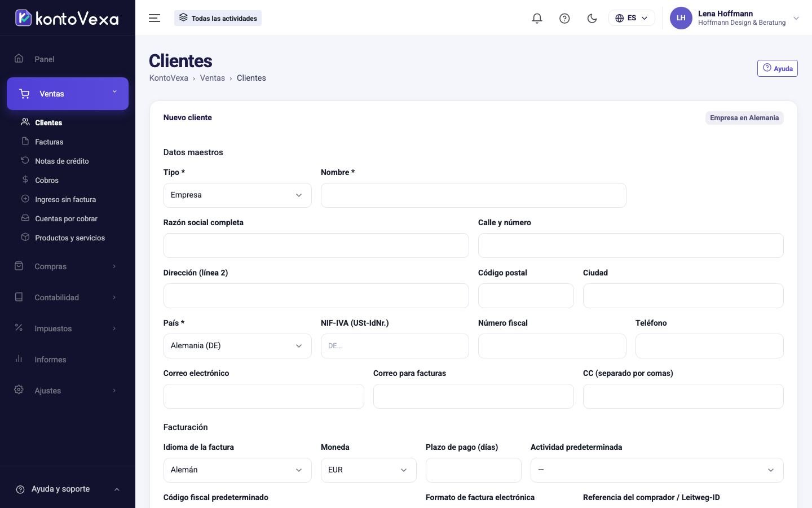Open Todas las actividades filter
The image size is (812, 508).
coord(218,18)
